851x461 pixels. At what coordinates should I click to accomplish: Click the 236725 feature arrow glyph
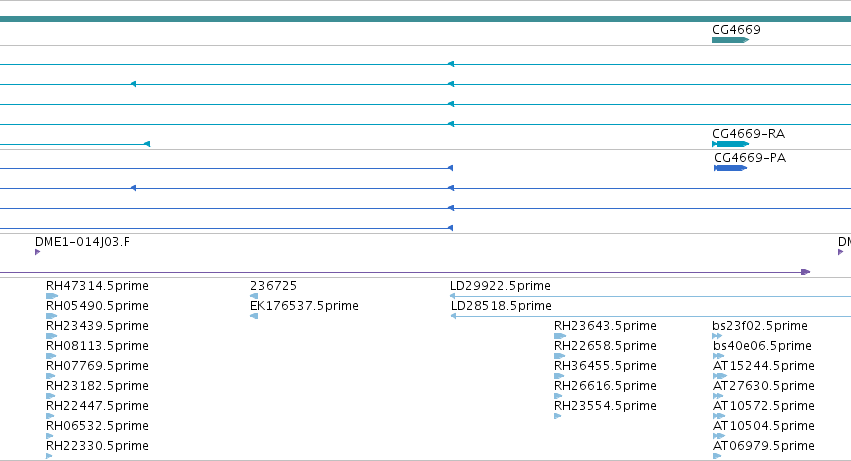click(254, 296)
